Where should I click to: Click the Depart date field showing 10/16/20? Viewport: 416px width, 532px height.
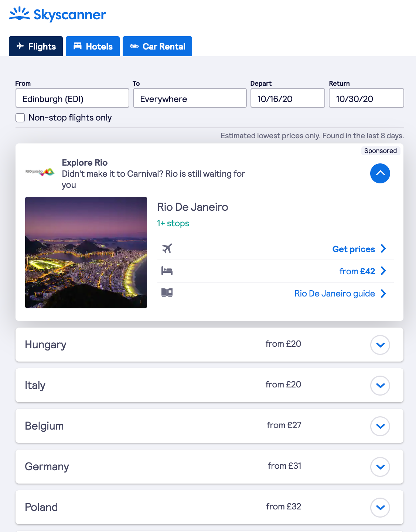(x=287, y=98)
